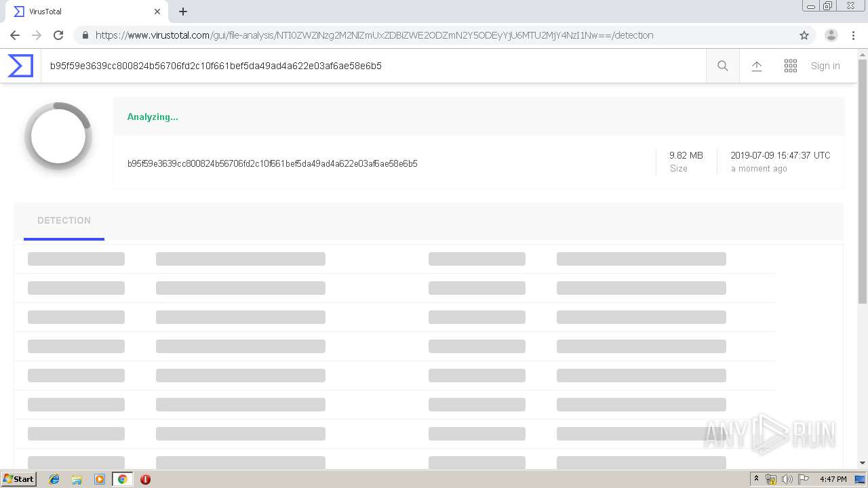Open the media player taskbar icon
868x488 pixels.
pos(99,479)
